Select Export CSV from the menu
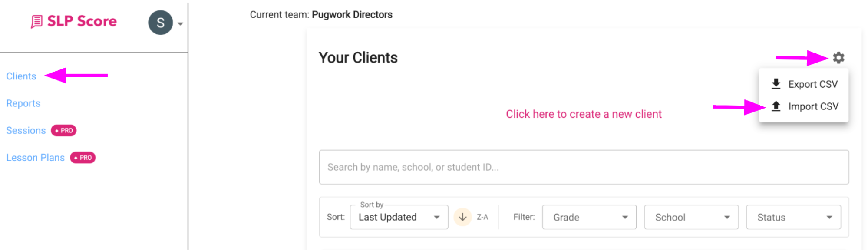Screen dimensions: 868x251 [x=812, y=84]
